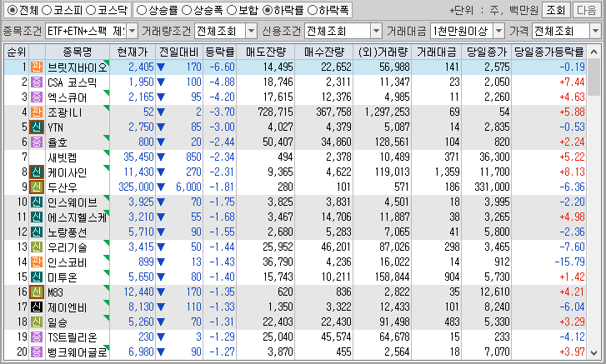Open the 거래량조건 dropdown

pos(251,31)
